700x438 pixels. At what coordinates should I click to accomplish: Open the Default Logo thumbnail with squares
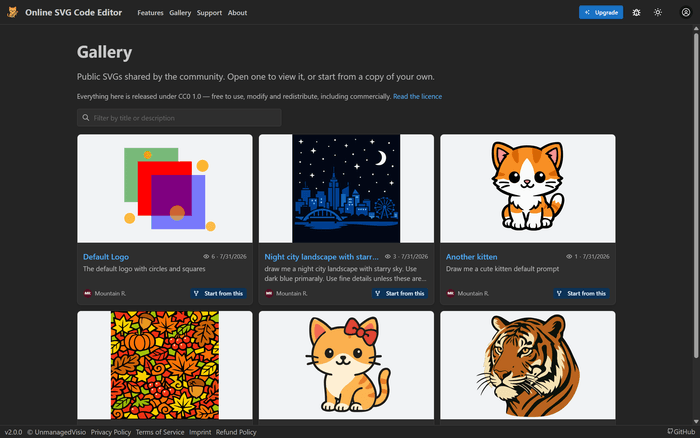165,188
